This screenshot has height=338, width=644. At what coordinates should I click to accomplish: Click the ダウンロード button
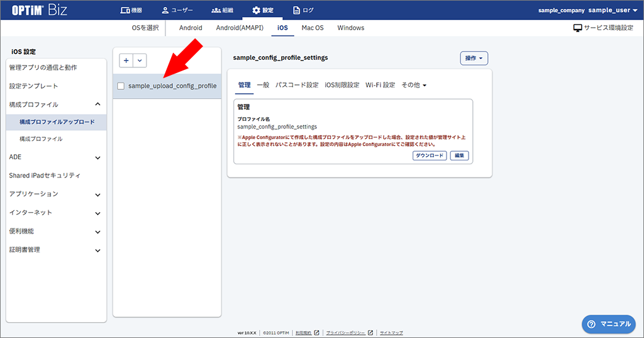[430, 155]
